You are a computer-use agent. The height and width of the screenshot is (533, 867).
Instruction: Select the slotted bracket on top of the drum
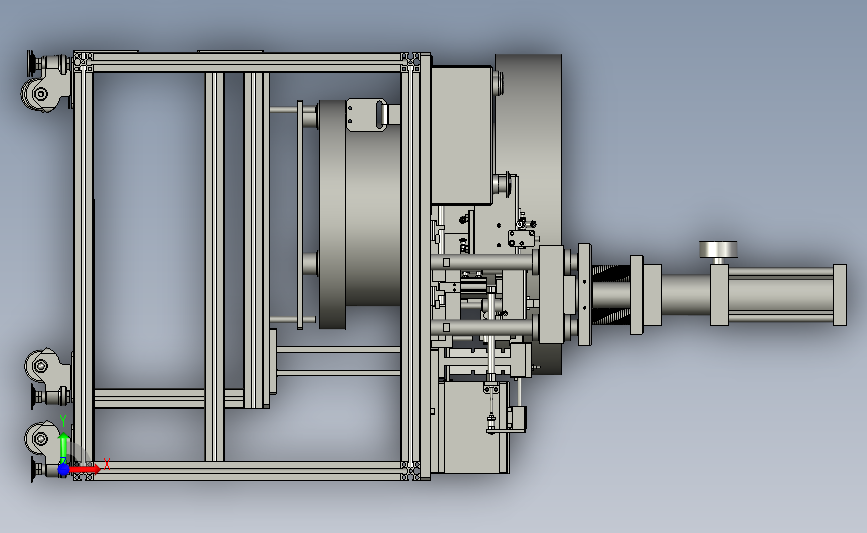coord(367,114)
